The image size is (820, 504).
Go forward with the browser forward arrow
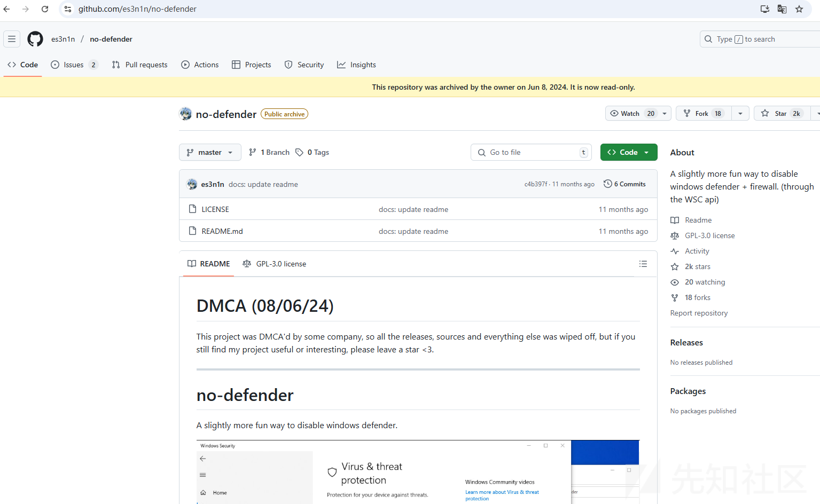(26, 9)
